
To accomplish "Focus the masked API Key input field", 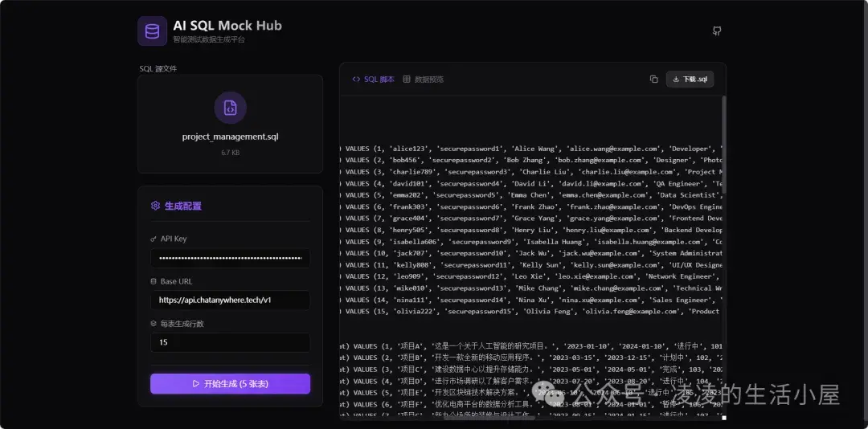I will [x=230, y=258].
